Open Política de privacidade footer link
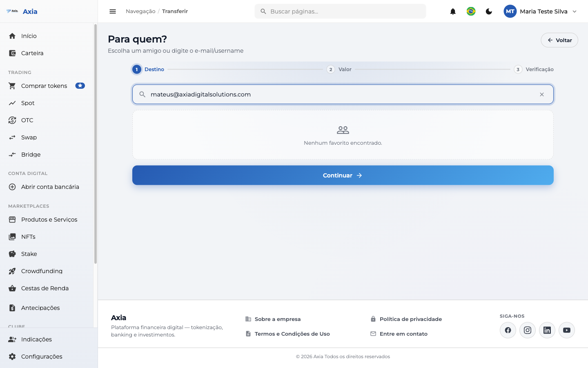 [406, 319]
